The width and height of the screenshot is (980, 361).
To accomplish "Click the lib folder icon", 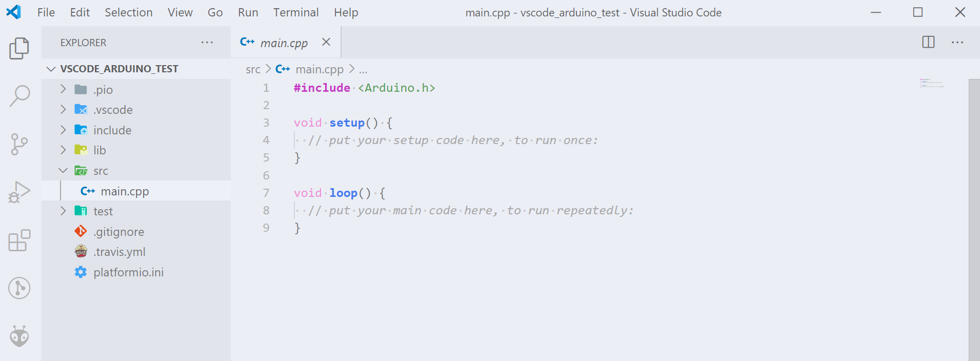I will [81, 150].
